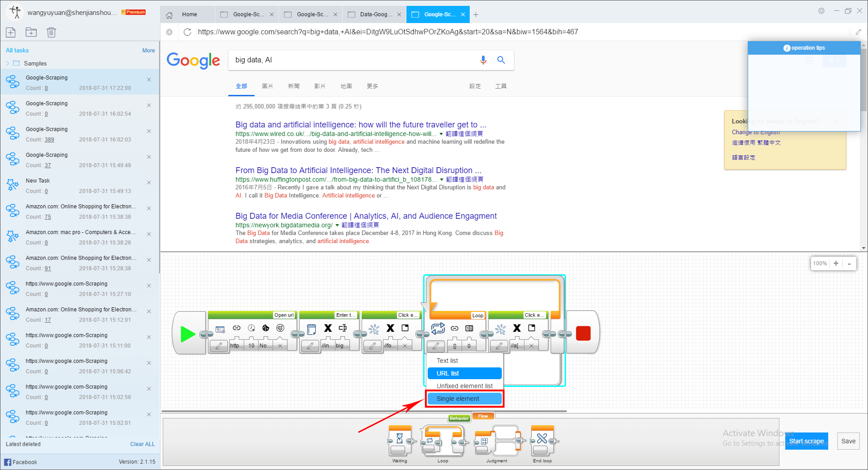The image size is (868, 470).
Task: Edit the Enter text block with pencil button
Action: pos(310,346)
